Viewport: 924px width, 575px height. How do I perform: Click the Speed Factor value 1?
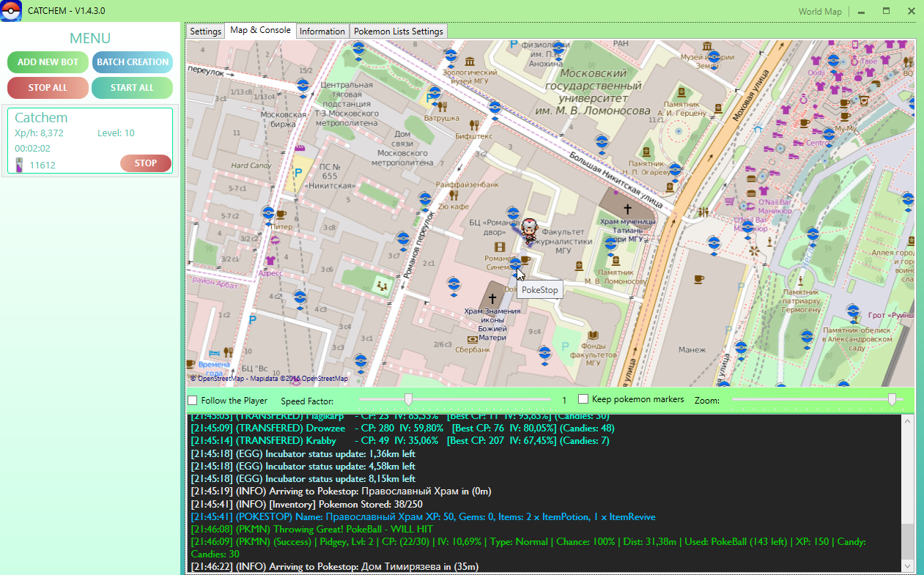click(564, 401)
